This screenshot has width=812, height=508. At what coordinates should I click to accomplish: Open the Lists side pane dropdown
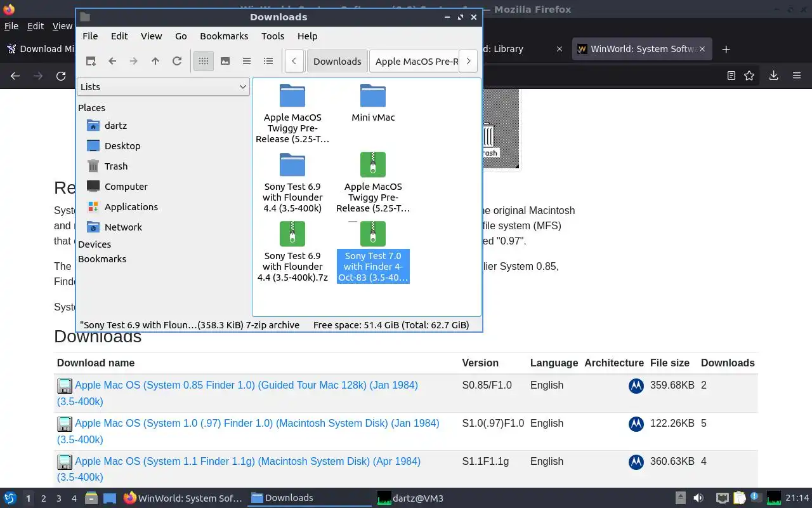click(x=163, y=87)
